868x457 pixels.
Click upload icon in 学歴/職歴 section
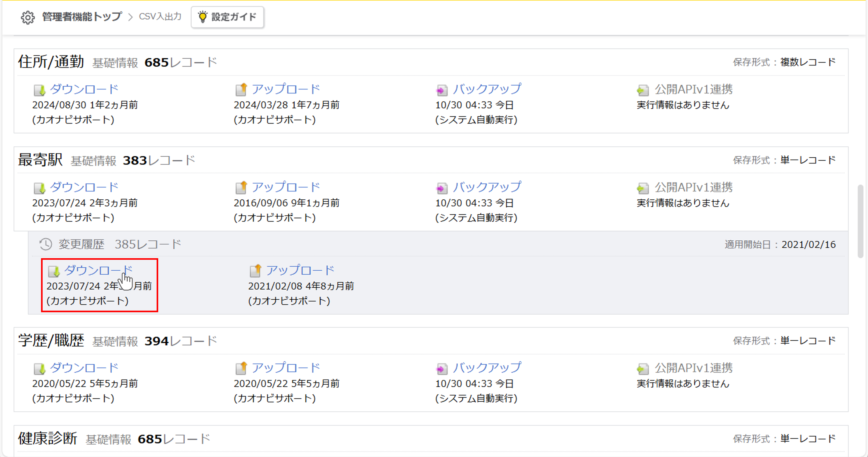coord(241,368)
